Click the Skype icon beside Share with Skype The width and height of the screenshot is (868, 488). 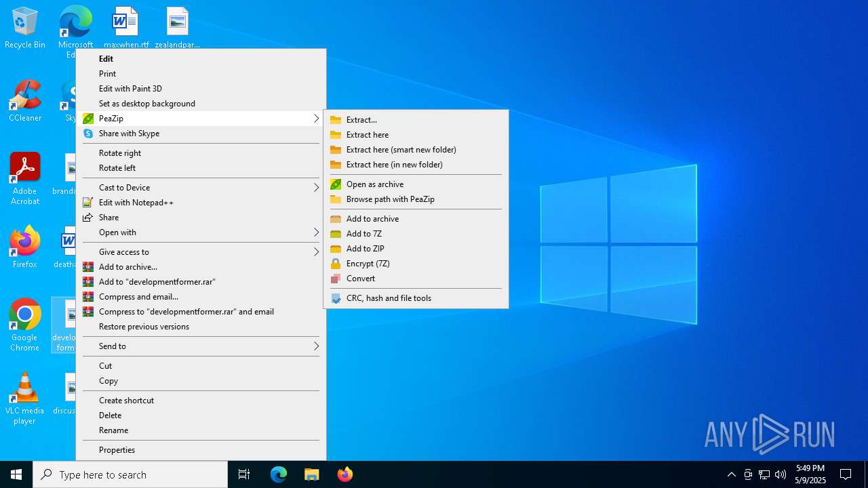tap(88, 134)
